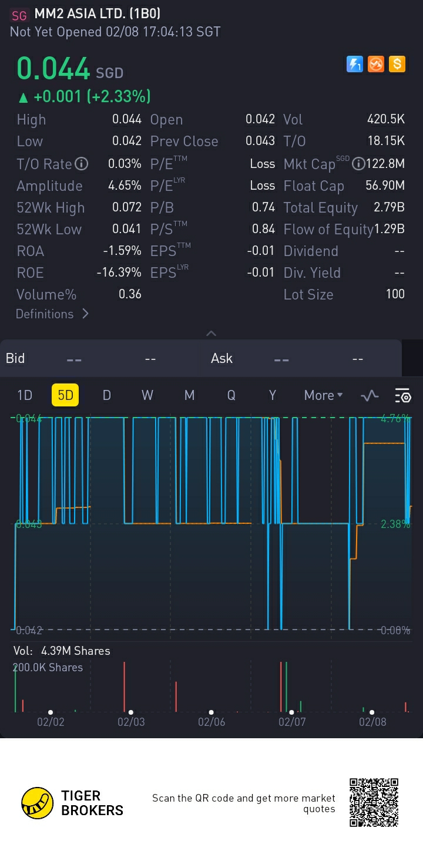Viewport: 423px width, 868px height.
Task: Tap the SG market badge
Action: (19, 15)
